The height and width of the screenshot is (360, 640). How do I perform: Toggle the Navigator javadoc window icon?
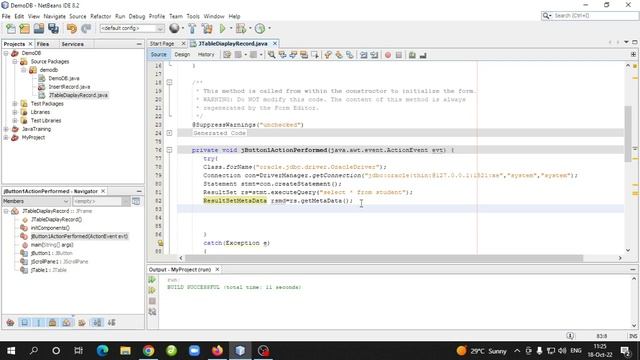[136, 201]
